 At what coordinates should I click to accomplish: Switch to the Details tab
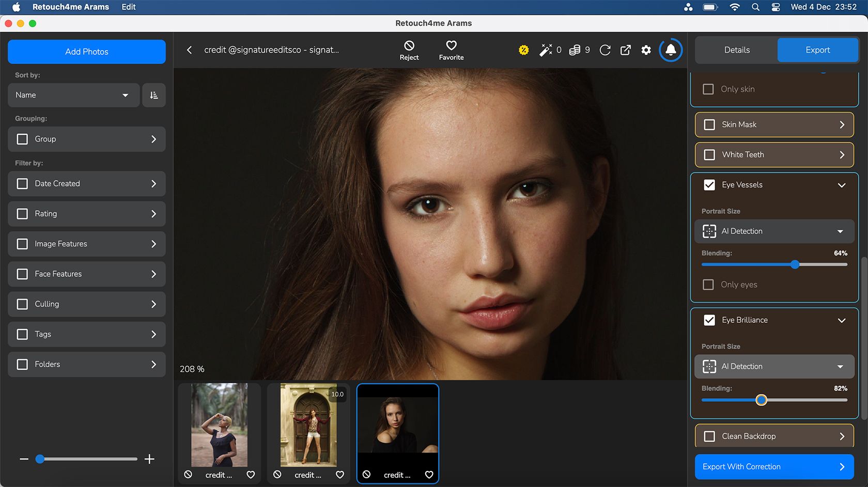737,50
